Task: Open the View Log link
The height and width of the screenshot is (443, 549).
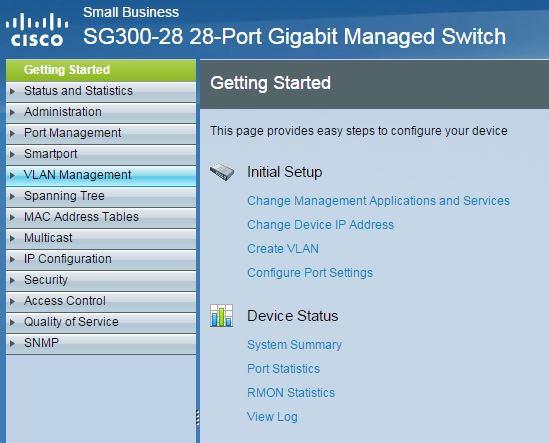Action: click(x=272, y=417)
